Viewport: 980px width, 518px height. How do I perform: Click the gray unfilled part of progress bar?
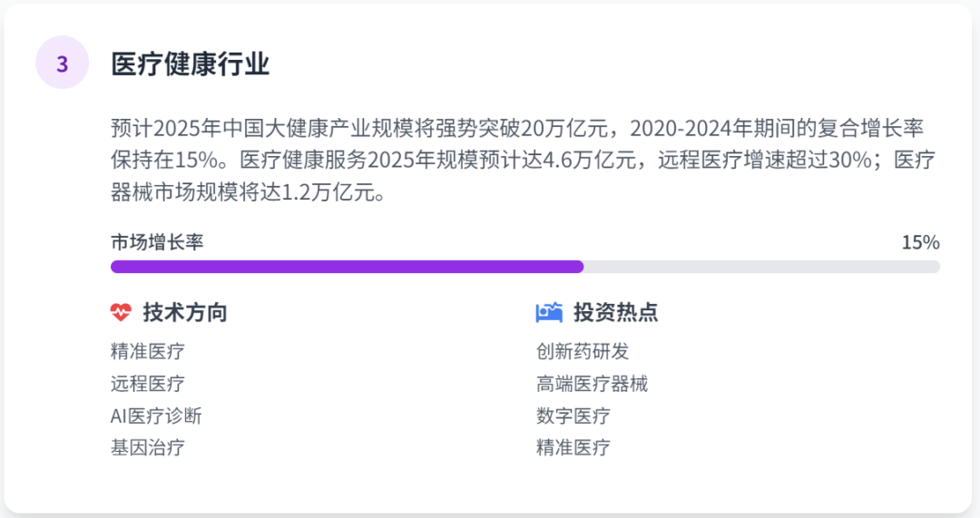coord(760,267)
